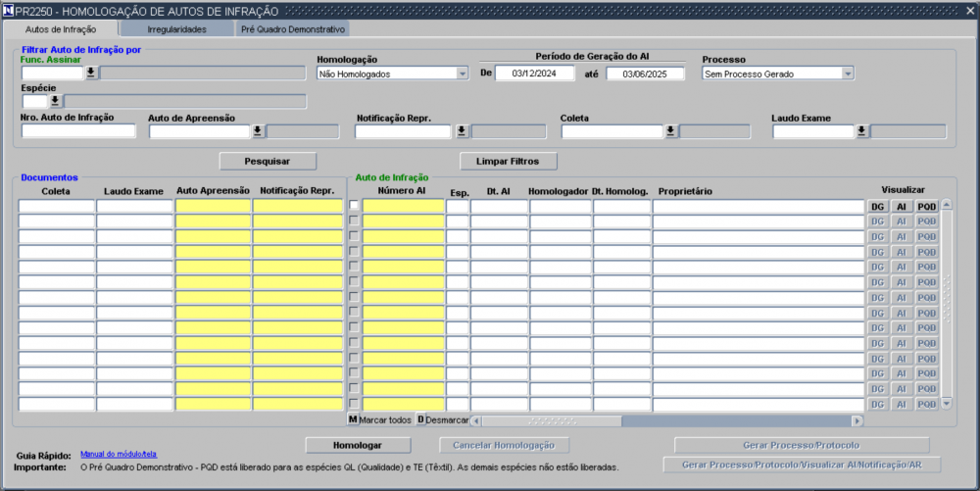Click the Func. Assinar code input field
The image size is (980, 491).
(53, 73)
